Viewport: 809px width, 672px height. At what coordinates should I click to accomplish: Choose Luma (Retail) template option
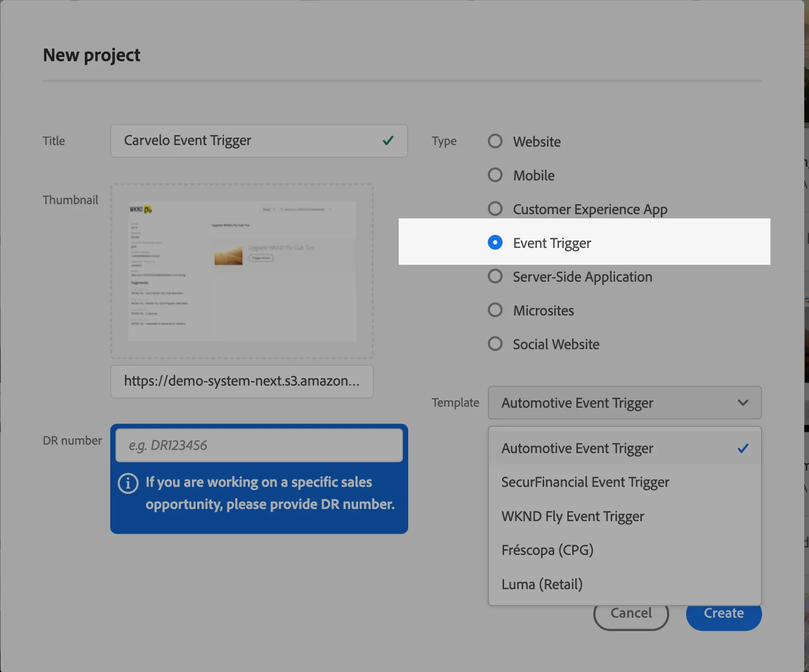625,584
